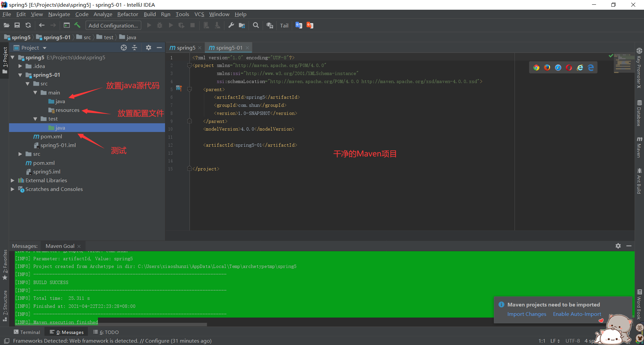Click the UTF-8 encoding status item
Viewport: 644px width, 345px height.
[x=572, y=341]
